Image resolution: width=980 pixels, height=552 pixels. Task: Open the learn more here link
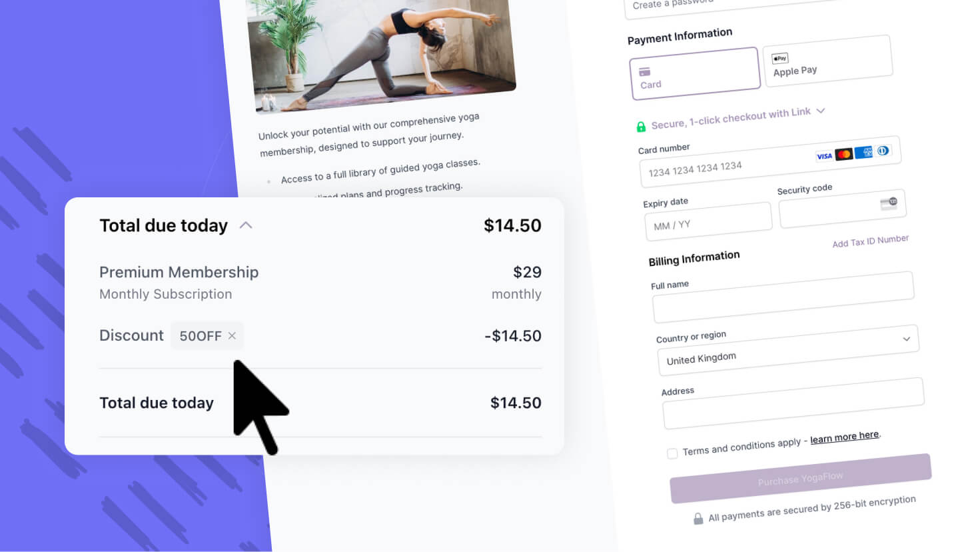(845, 437)
